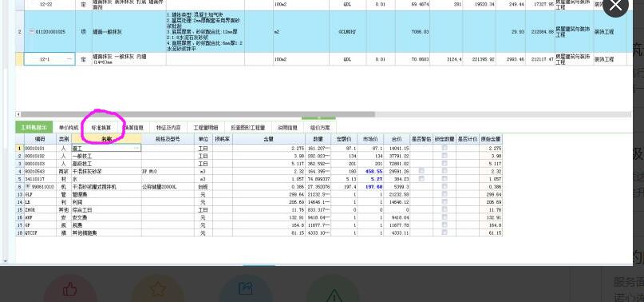This screenshot has width=644, height=302.
Task: Click the dimmed thumbs-up like icon
Action: tap(70, 289)
